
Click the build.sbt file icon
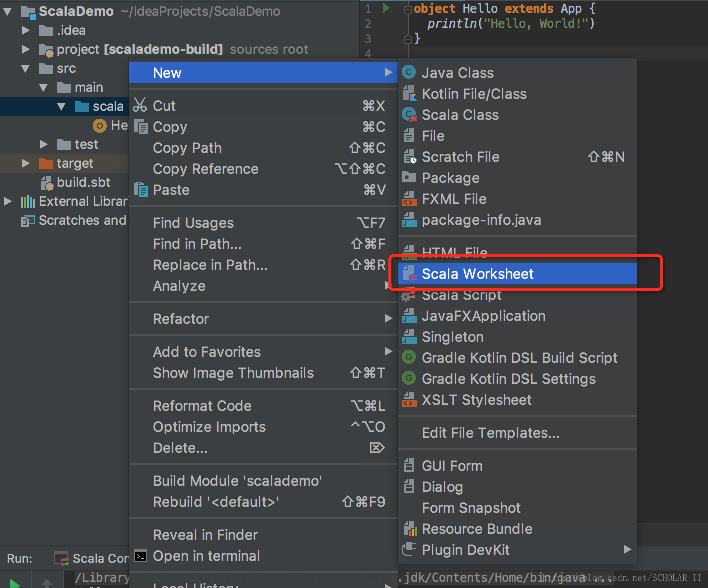46,182
